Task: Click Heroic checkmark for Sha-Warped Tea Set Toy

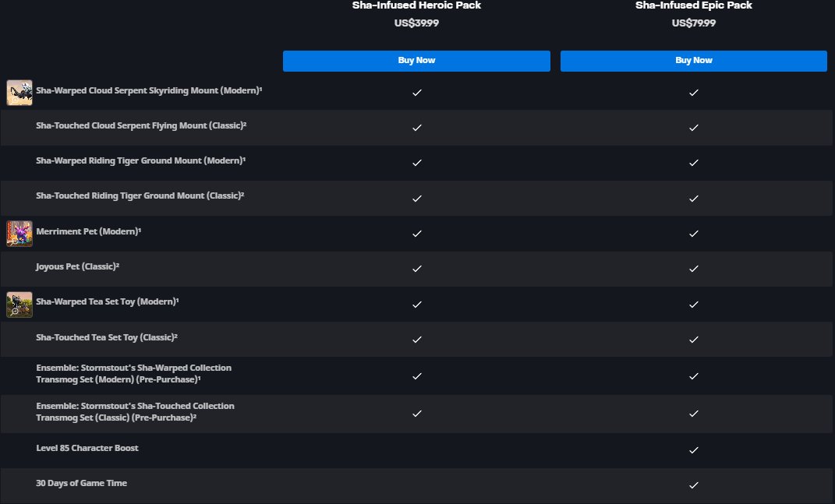Action: tap(417, 305)
